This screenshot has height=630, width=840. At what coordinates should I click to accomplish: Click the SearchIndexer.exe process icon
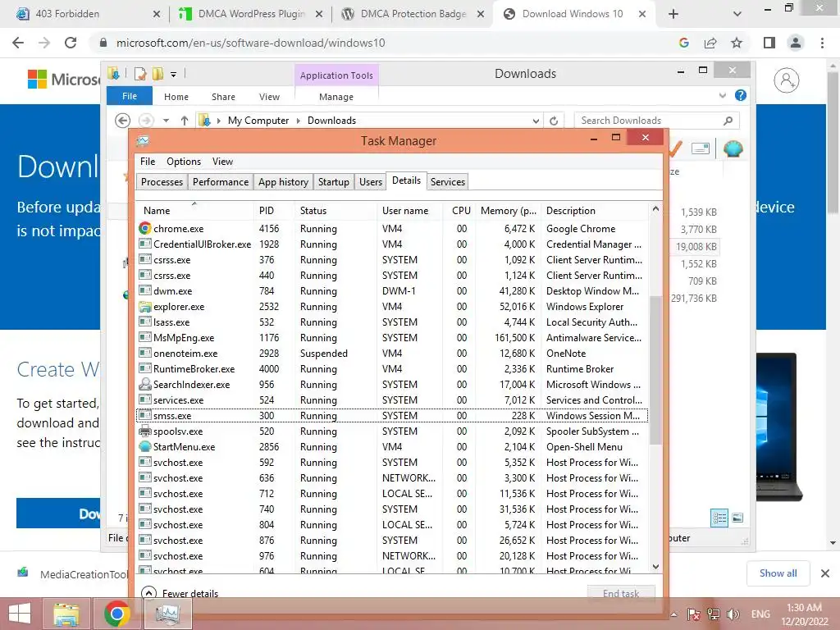tap(144, 384)
